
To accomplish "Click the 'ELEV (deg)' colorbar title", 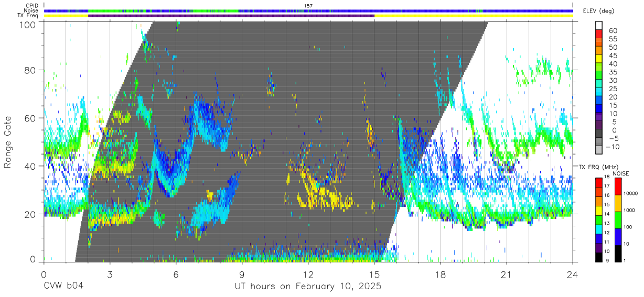I will pos(599,11).
